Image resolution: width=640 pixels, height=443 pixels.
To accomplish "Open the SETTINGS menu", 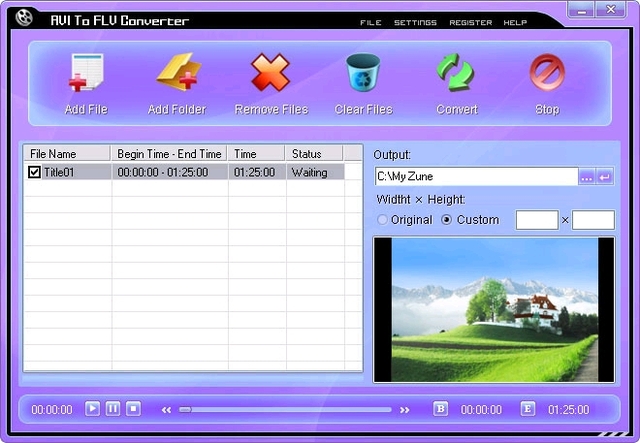I will (x=415, y=22).
